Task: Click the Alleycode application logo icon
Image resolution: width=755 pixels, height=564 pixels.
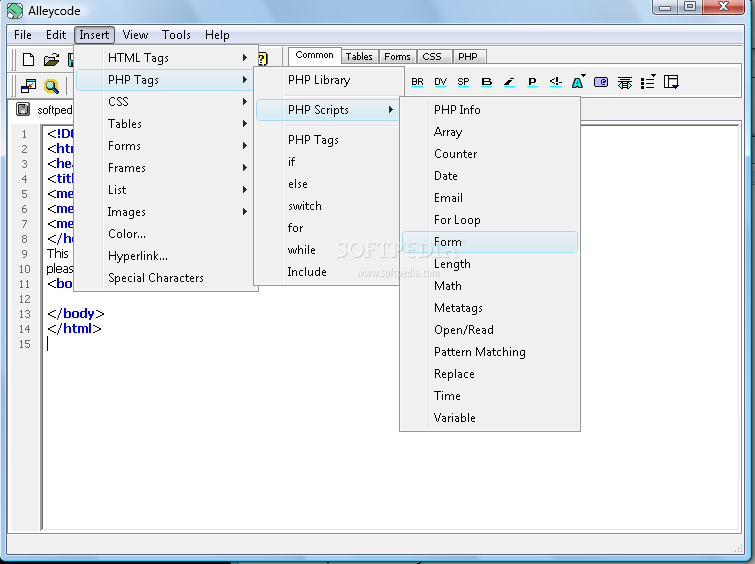Action: [15, 11]
